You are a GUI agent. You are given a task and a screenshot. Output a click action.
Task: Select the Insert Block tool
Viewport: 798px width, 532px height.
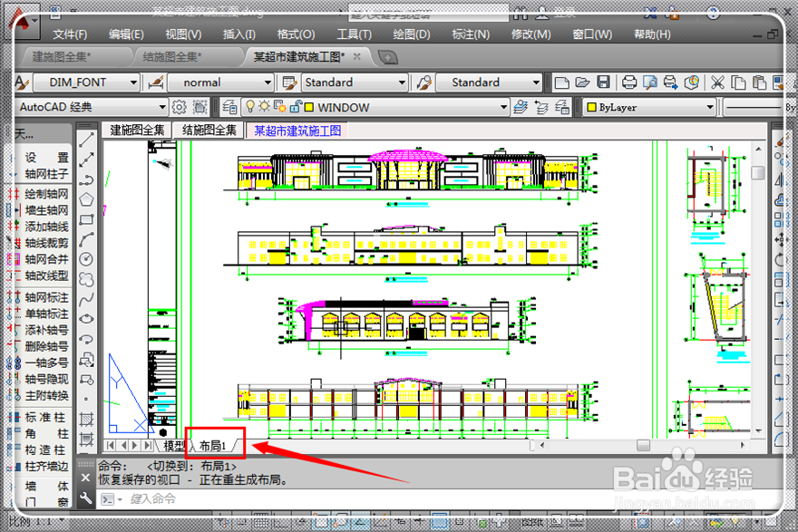click(86, 360)
